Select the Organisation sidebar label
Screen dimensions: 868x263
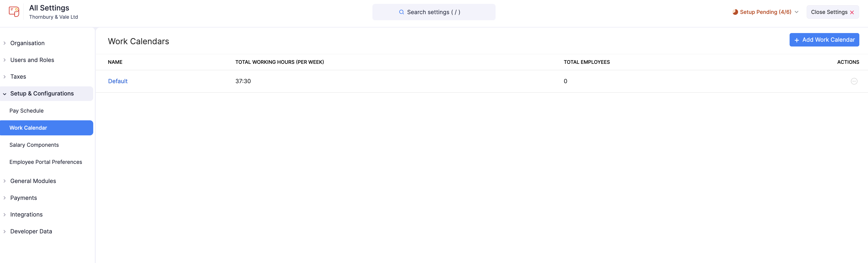click(x=27, y=43)
